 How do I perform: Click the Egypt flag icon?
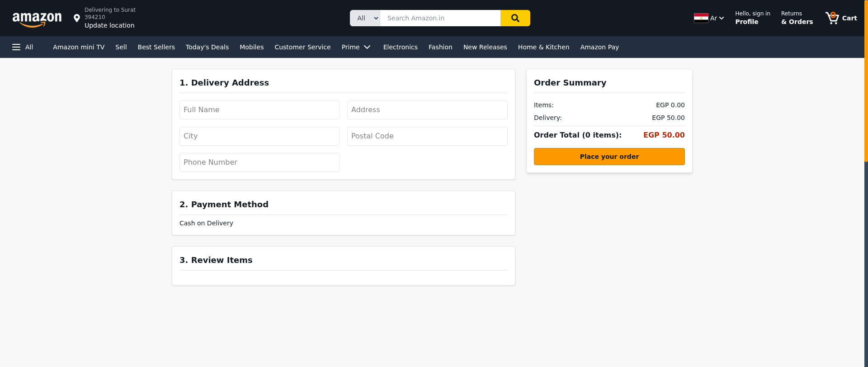701,18
